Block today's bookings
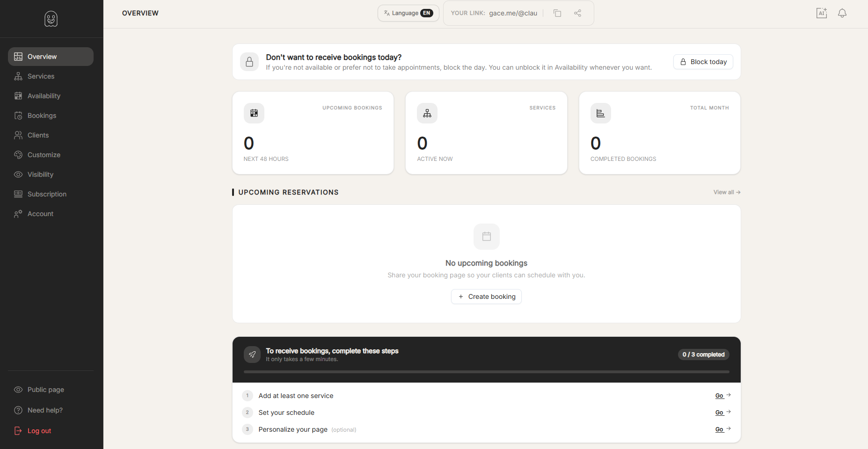The image size is (868, 449). tap(703, 61)
